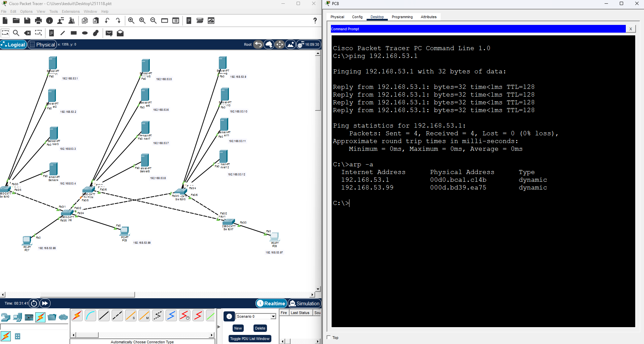This screenshot has width=644, height=344.
Task: Click the workspace horizontal scrollbar thumb
Action: point(88,295)
